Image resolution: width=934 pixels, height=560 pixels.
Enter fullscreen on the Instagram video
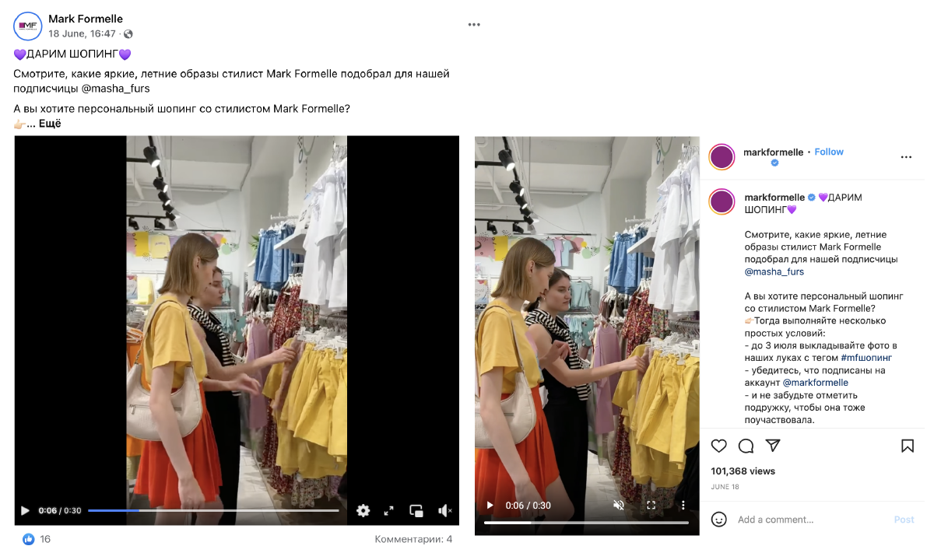[x=651, y=506]
